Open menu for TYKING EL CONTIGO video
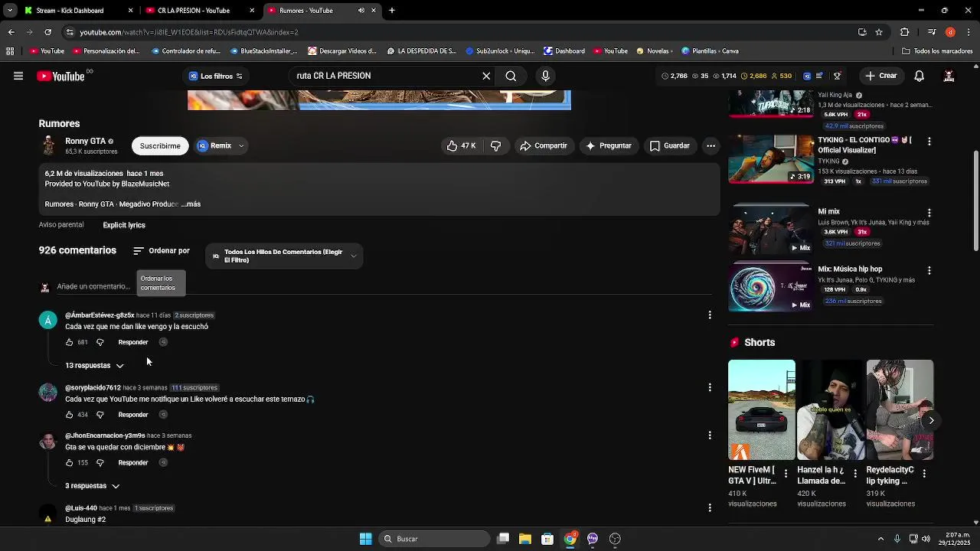This screenshot has height=551, width=980. [x=929, y=142]
